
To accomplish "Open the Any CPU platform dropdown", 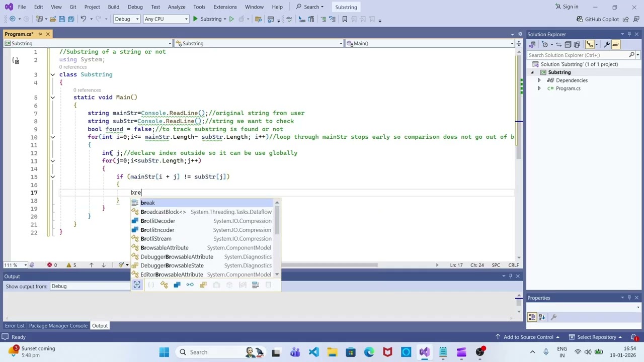I will (x=166, y=19).
